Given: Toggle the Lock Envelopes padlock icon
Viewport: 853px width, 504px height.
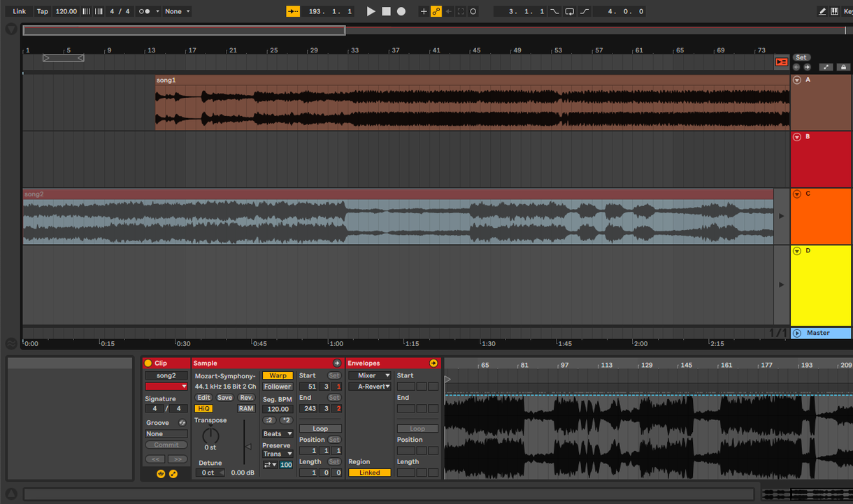Looking at the screenshot, I should click(x=843, y=67).
